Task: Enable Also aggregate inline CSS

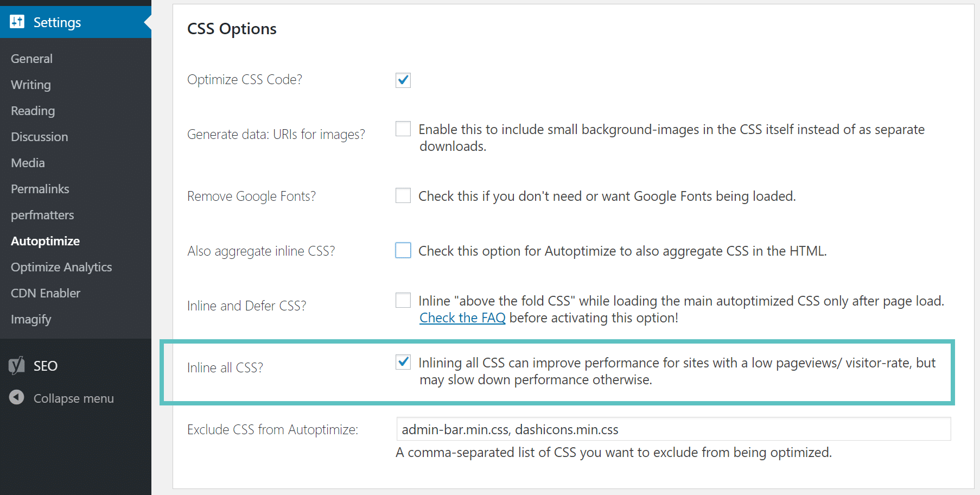Action: (x=403, y=250)
